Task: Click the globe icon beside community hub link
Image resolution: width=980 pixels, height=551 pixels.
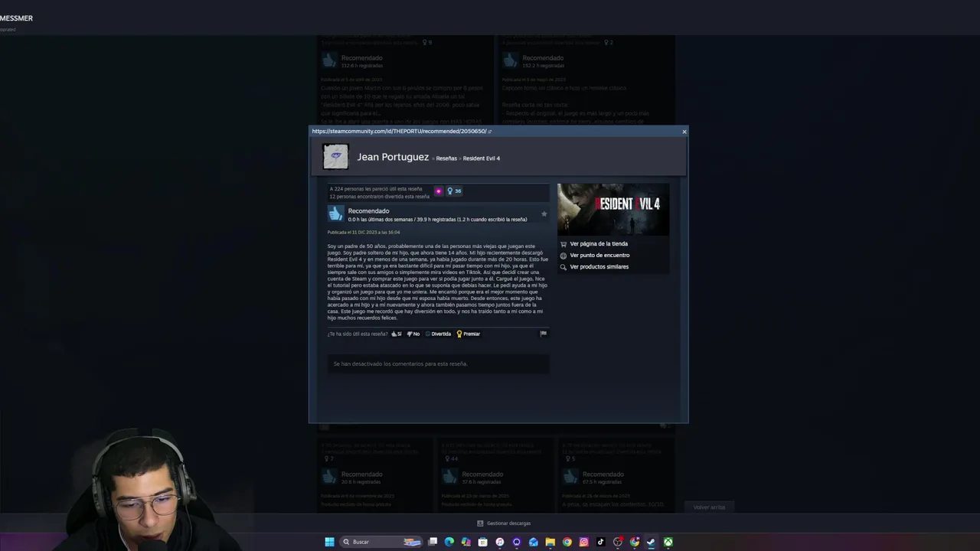Action: point(563,256)
